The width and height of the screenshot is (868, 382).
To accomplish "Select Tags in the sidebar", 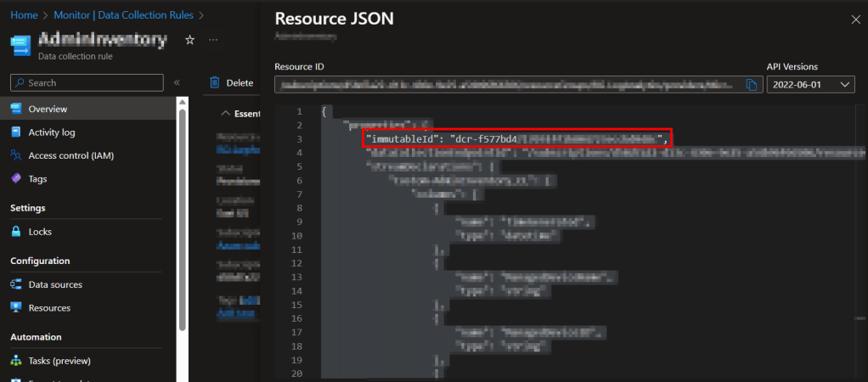I will 37,179.
